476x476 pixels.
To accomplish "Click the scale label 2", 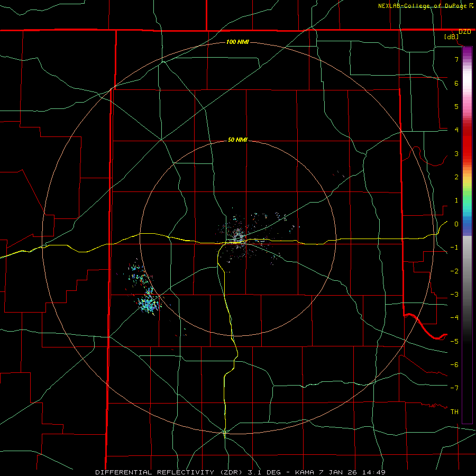I will pos(456,177).
